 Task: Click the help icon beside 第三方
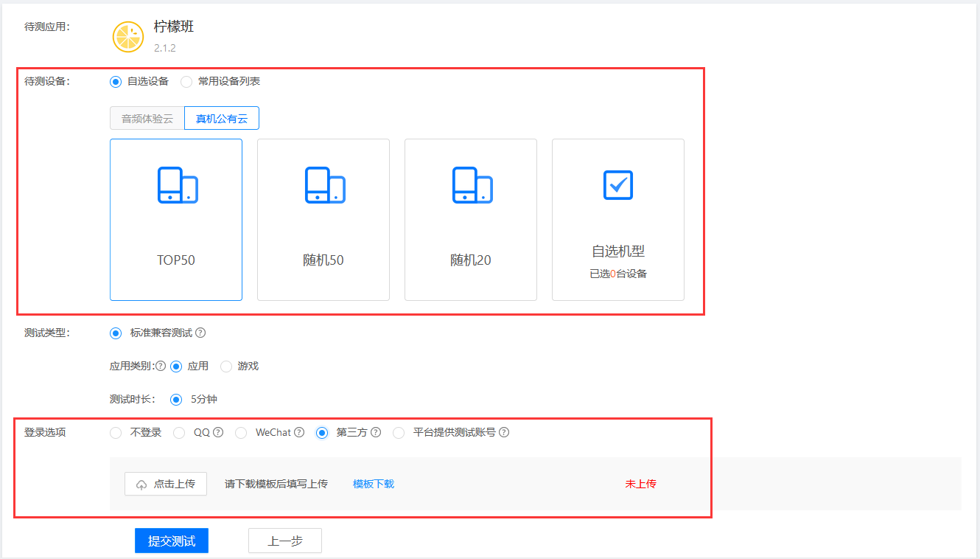click(x=376, y=432)
